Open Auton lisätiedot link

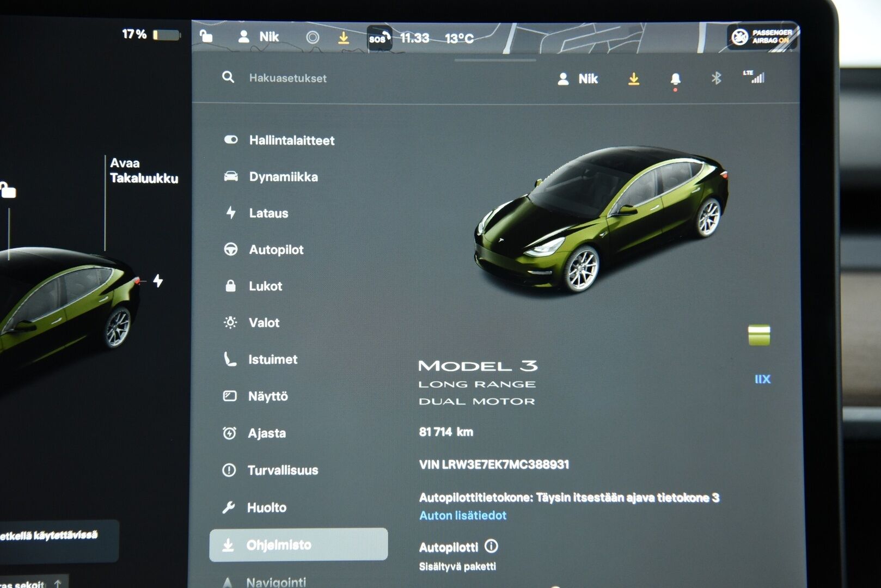point(463,515)
